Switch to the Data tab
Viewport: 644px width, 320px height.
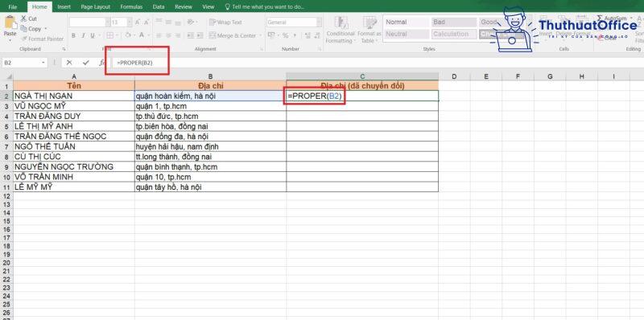[159, 7]
